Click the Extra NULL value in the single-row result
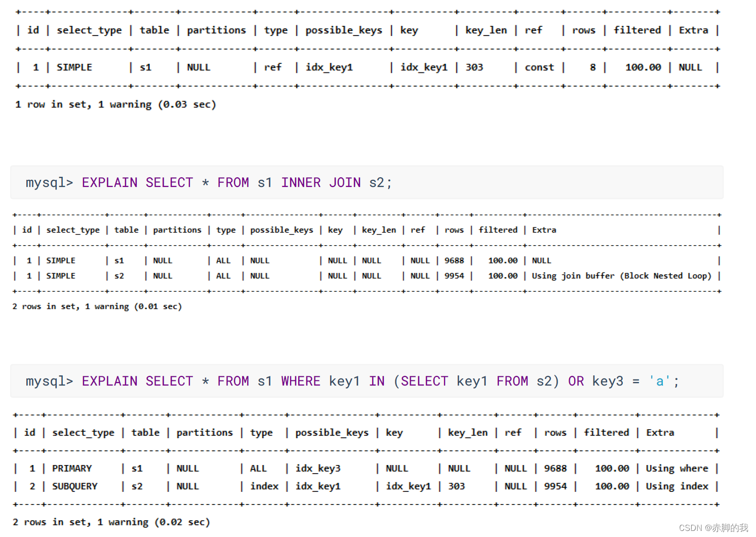Viewport: 756px width, 537px height. coord(690,67)
